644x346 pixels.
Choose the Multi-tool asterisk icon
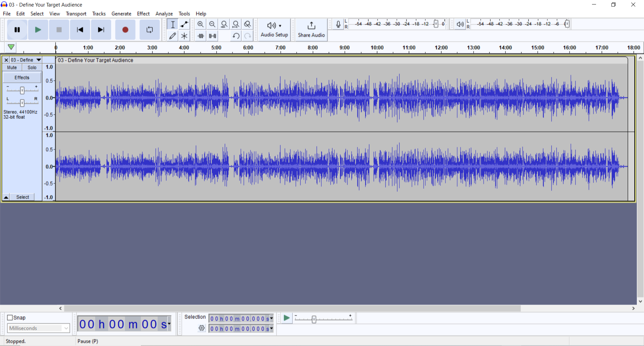(184, 36)
